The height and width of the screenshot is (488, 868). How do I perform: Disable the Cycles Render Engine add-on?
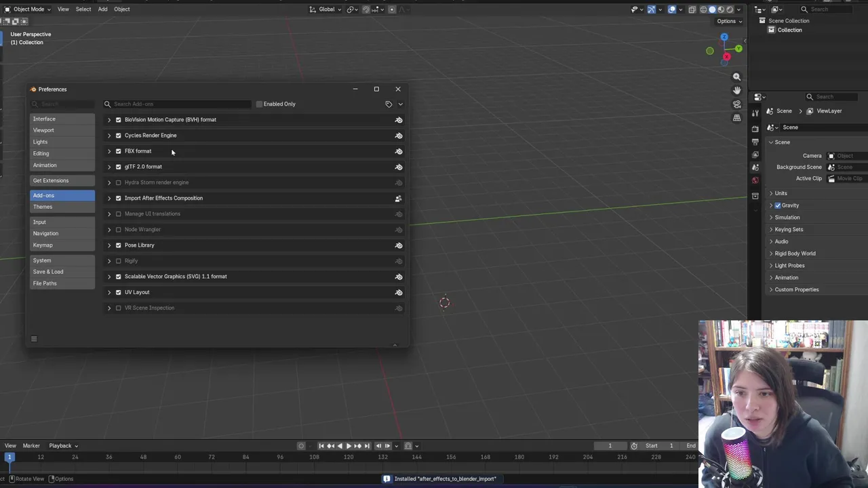click(119, 136)
